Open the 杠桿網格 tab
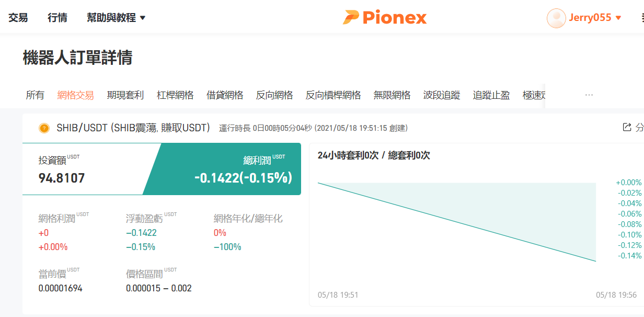 point(175,95)
